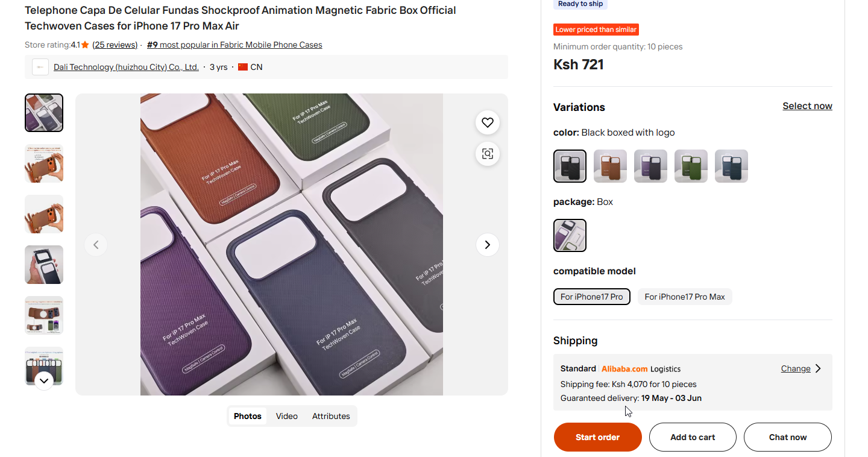Switch to the Attributes tab

coord(331,416)
